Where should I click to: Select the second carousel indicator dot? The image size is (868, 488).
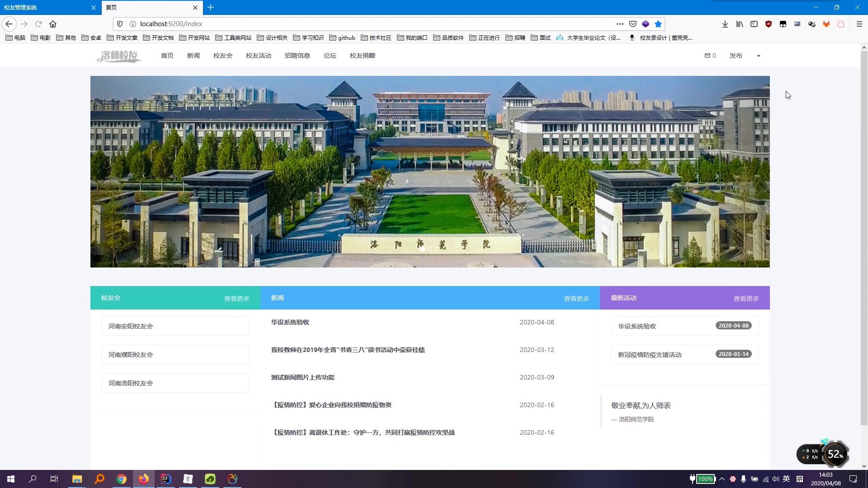[x=430, y=249]
